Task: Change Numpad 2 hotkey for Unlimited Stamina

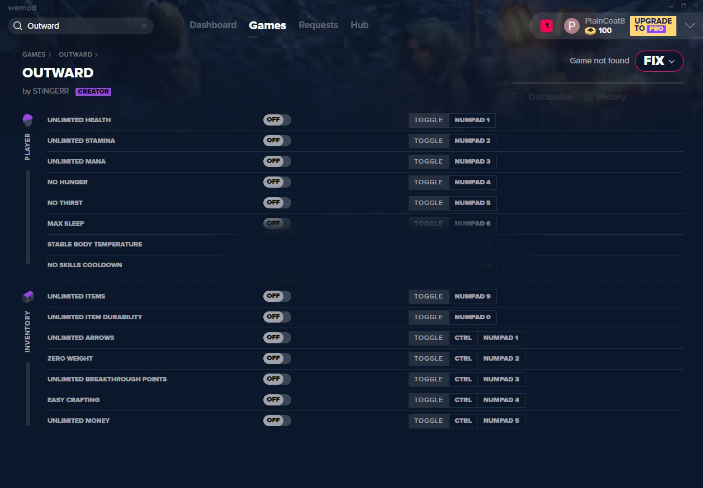Action: click(x=472, y=141)
